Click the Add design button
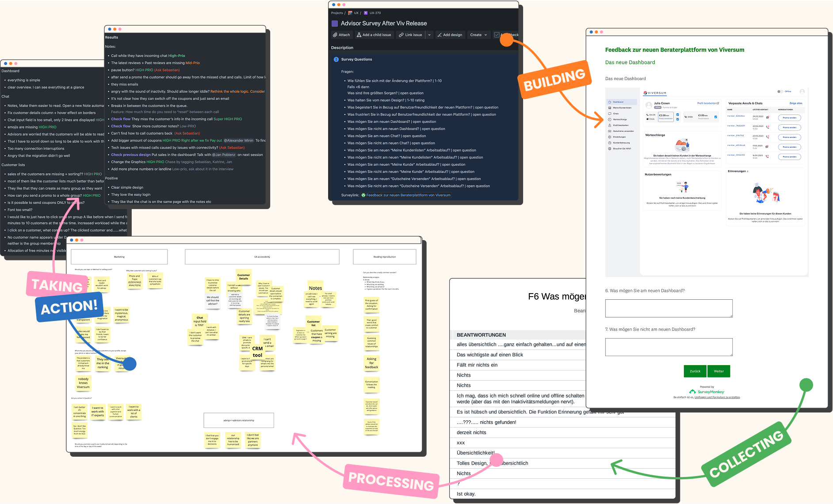 (x=450, y=34)
